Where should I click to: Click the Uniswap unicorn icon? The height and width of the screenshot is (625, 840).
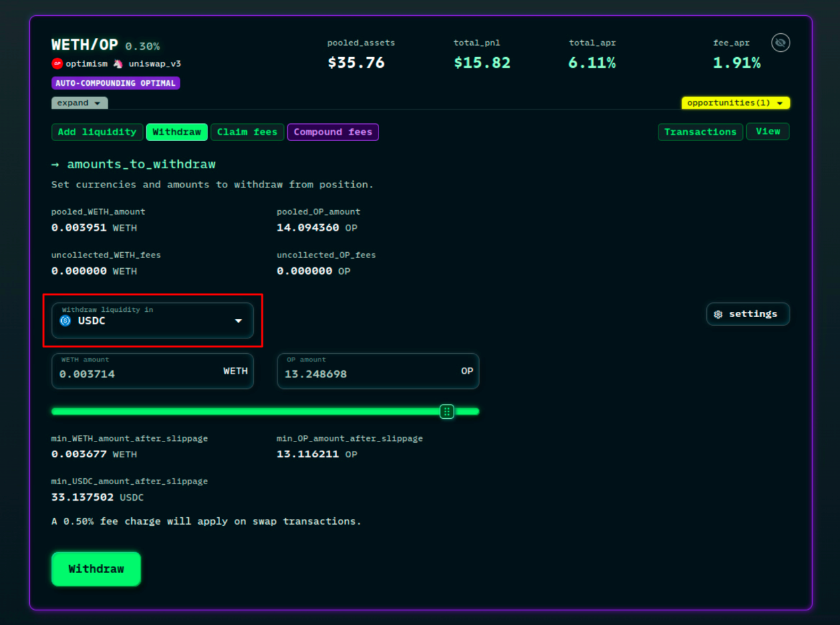(x=118, y=64)
